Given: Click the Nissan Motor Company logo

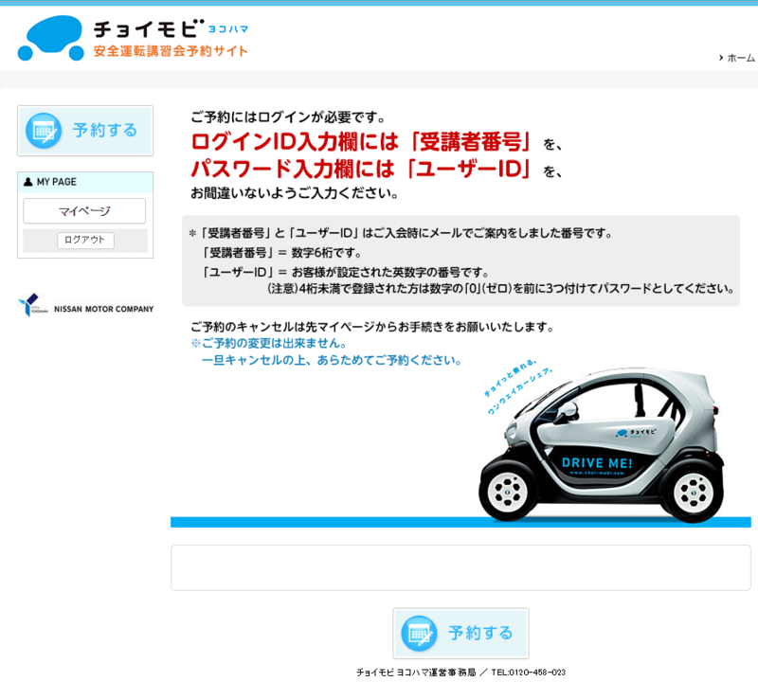Looking at the screenshot, I should 85,304.
